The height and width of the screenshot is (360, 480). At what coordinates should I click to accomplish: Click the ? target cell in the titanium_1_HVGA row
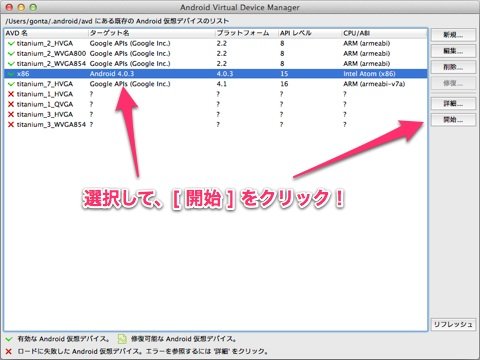point(91,94)
